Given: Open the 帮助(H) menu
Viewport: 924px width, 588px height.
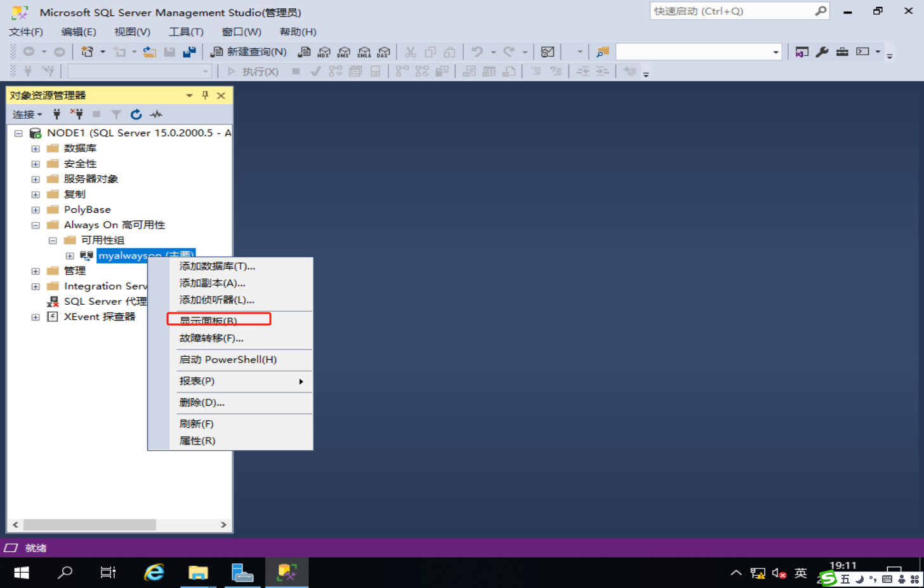Looking at the screenshot, I should [298, 32].
